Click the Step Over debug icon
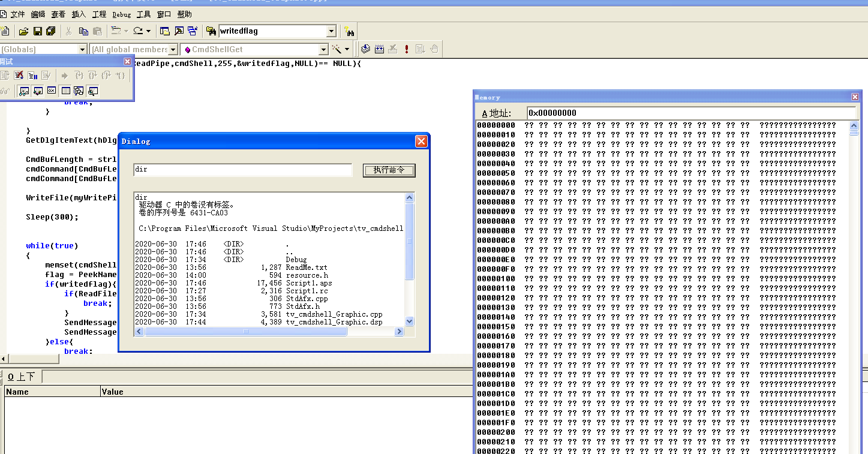 point(92,76)
